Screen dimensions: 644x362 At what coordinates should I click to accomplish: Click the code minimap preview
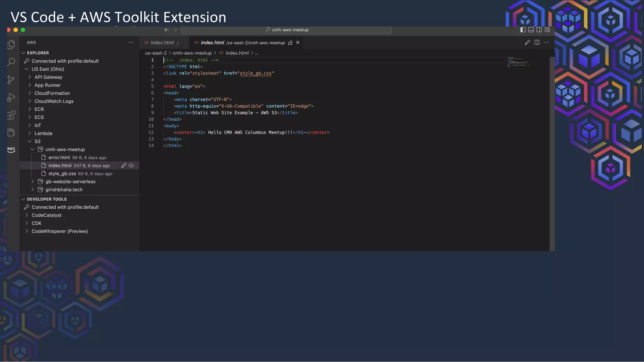(519, 61)
